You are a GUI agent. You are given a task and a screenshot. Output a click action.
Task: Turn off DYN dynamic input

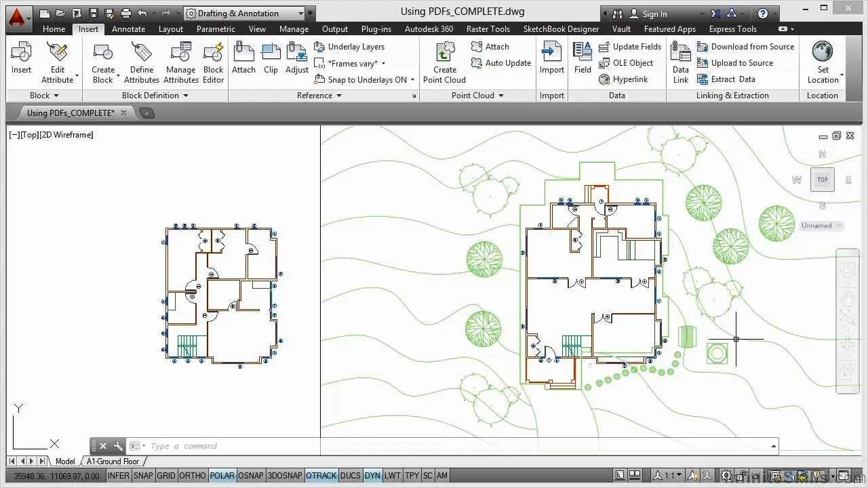[373, 476]
